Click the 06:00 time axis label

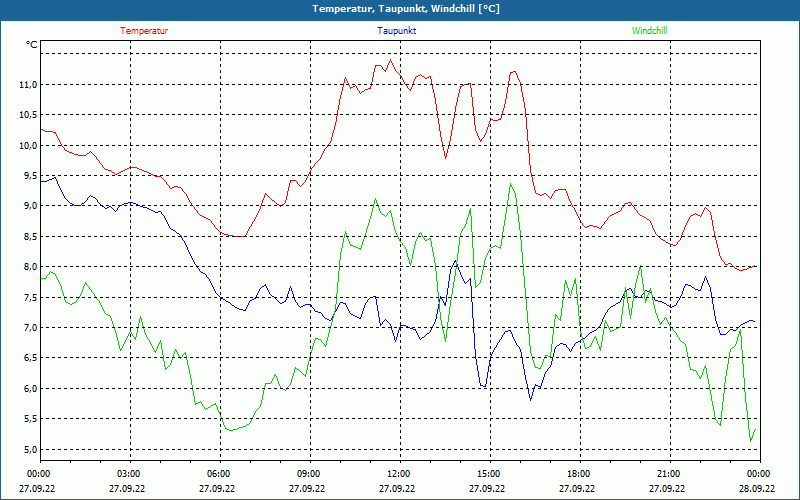coord(218,474)
